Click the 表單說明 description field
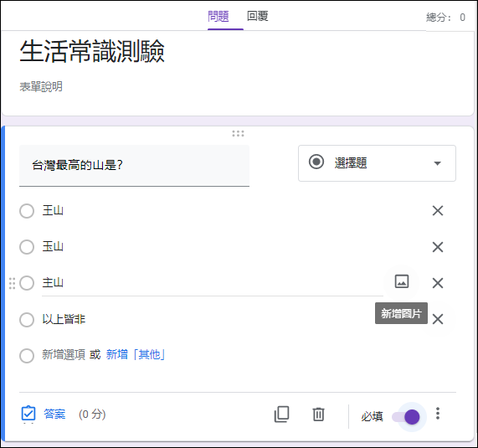This screenshot has height=448, width=478. tap(41, 86)
